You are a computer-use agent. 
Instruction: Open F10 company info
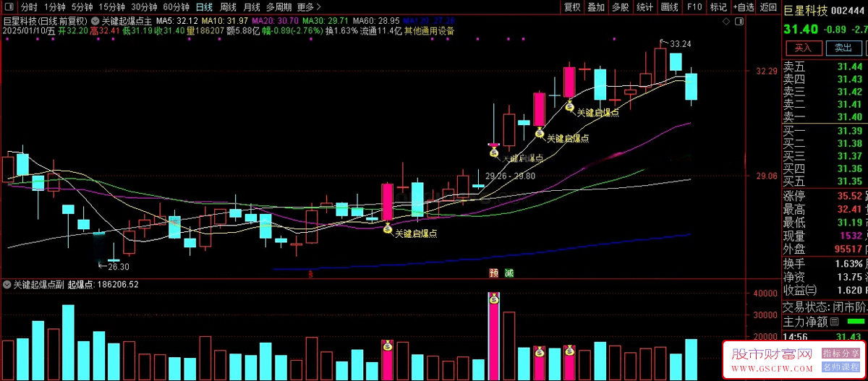tap(694, 7)
